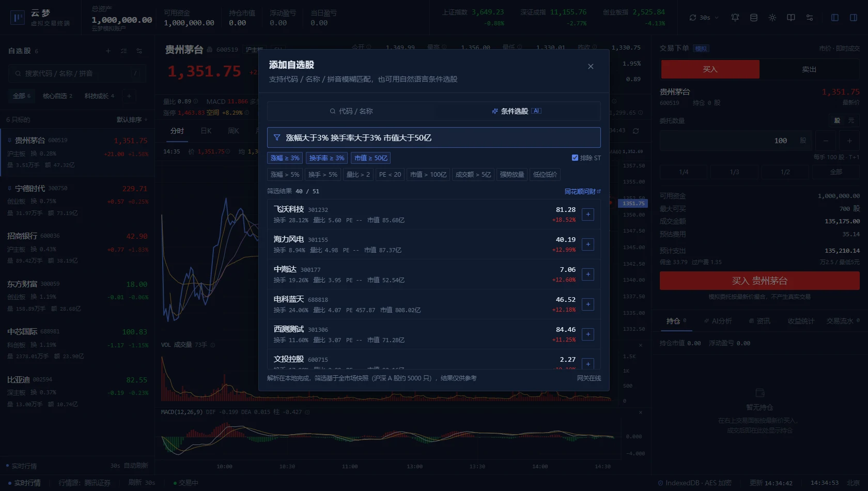Add 飞沃科技 to watchlist with plus icon
Screen dimensions: 868x491
tap(588, 214)
